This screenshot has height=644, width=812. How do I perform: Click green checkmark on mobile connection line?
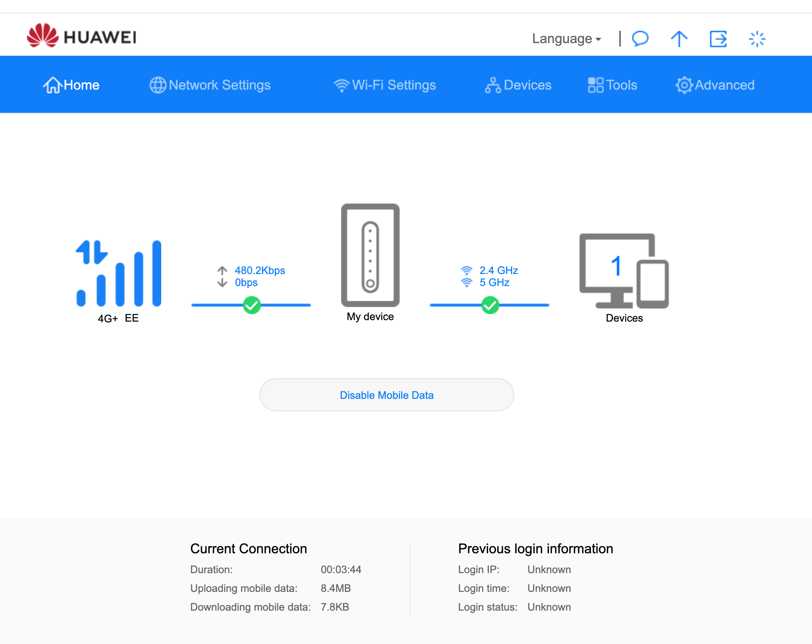[252, 305]
